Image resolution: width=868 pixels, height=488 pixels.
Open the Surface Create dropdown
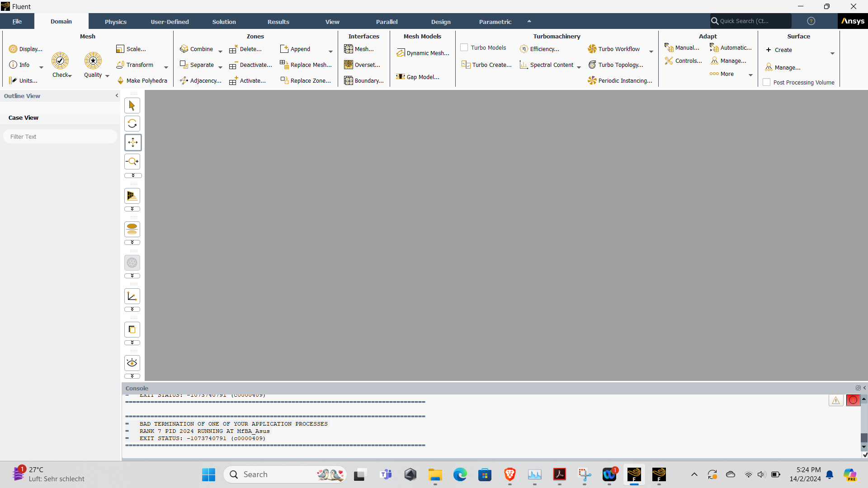point(832,53)
